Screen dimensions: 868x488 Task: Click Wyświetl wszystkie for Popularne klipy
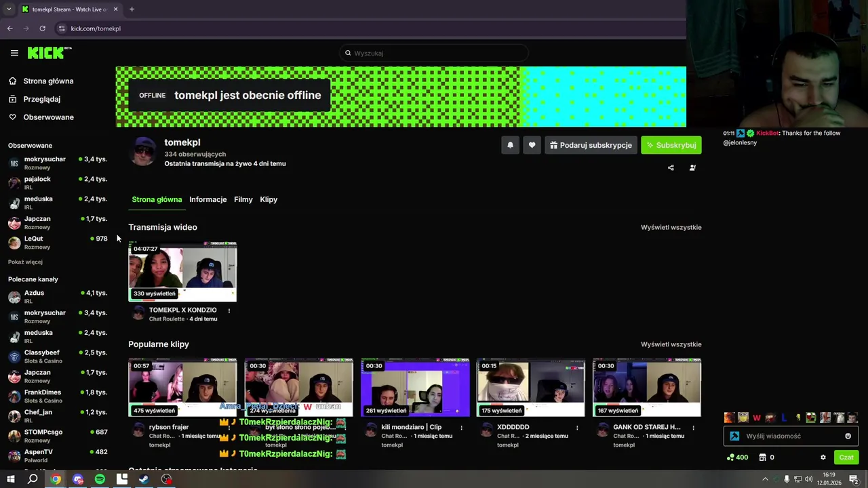[671, 344]
